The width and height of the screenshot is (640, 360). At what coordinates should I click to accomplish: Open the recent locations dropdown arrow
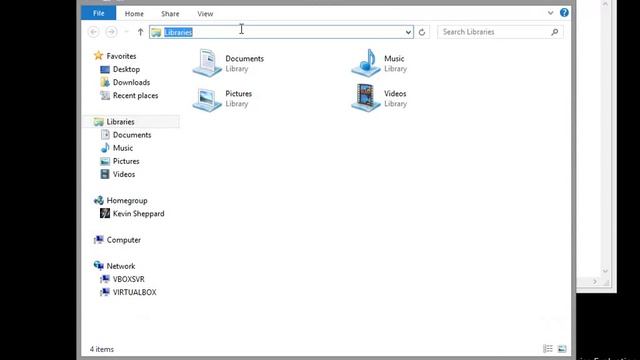(126, 32)
